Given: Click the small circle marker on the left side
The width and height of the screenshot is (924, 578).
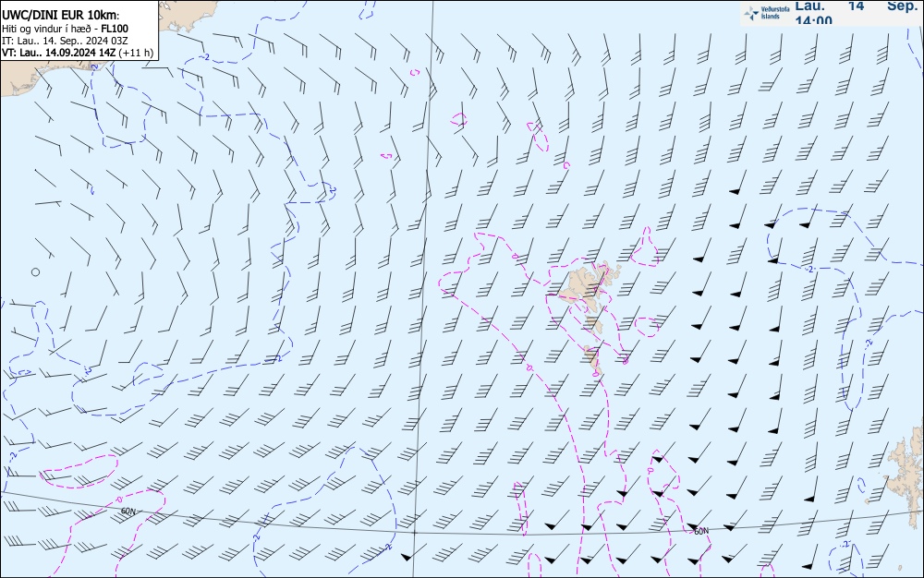Looking at the screenshot, I should [35, 272].
